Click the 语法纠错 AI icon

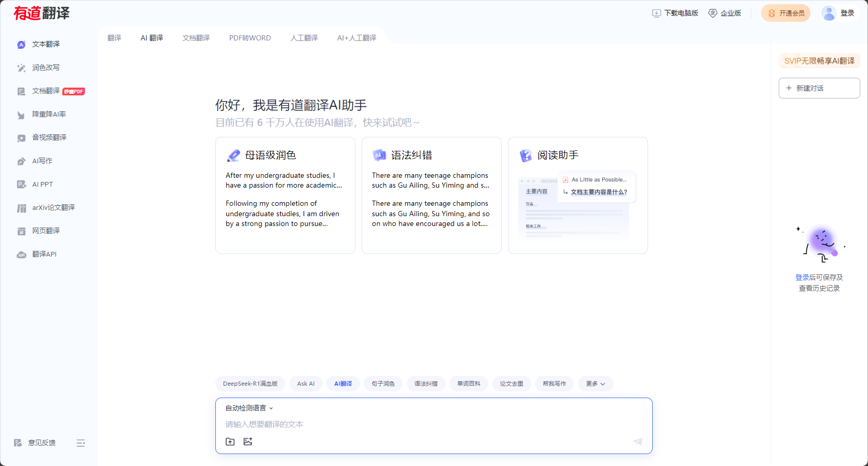[379, 155]
